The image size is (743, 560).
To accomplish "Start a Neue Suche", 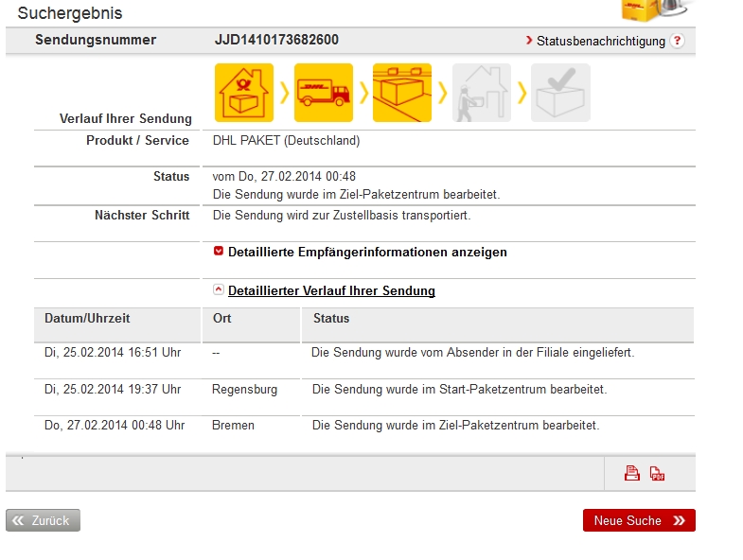I will [x=639, y=520].
